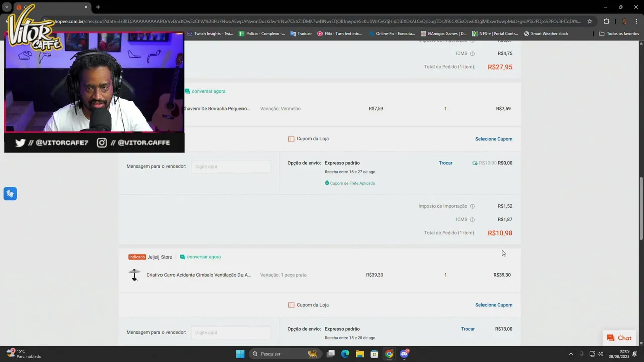Click order total R$27,95
Viewport: 644px width, 362px height.
pos(500,67)
